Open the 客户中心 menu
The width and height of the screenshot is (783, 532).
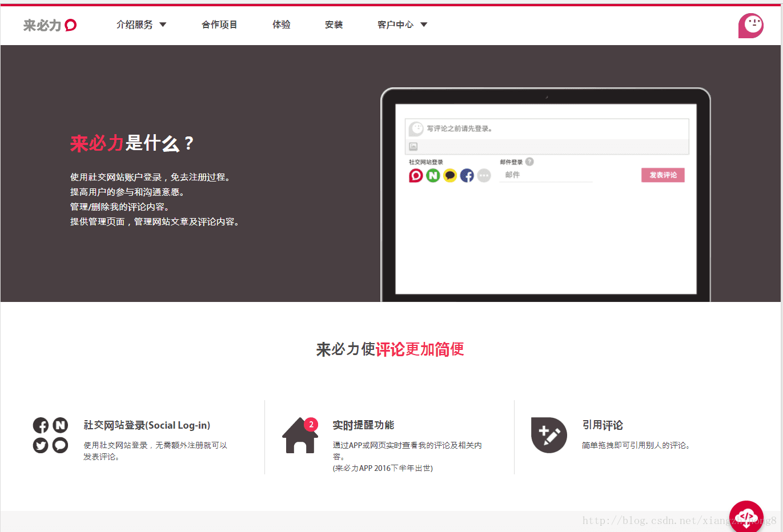coord(395,25)
